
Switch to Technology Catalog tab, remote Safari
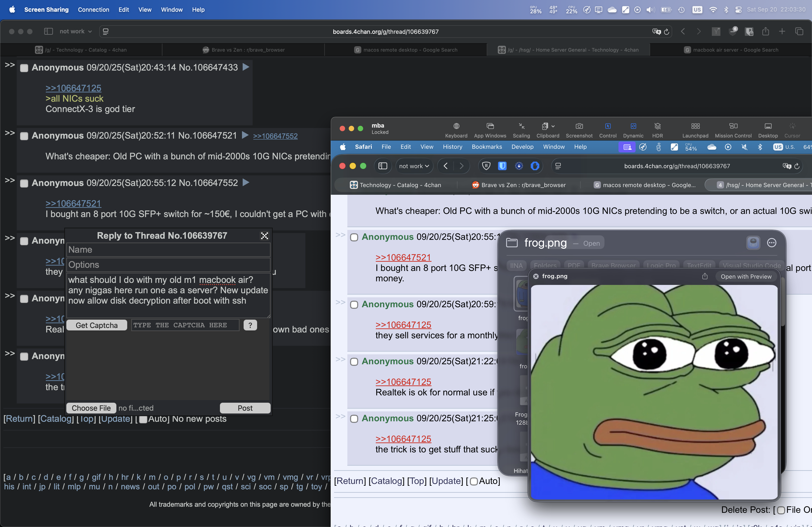395,185
